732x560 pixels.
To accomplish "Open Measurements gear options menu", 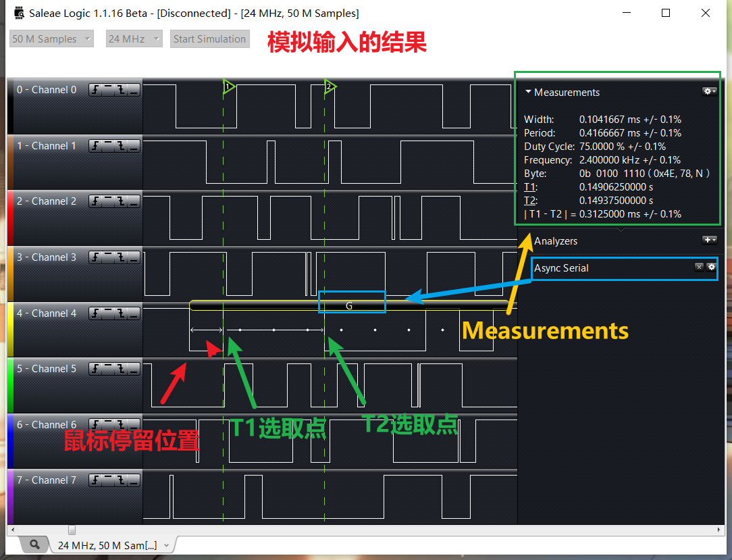I will tap(710, 91).
